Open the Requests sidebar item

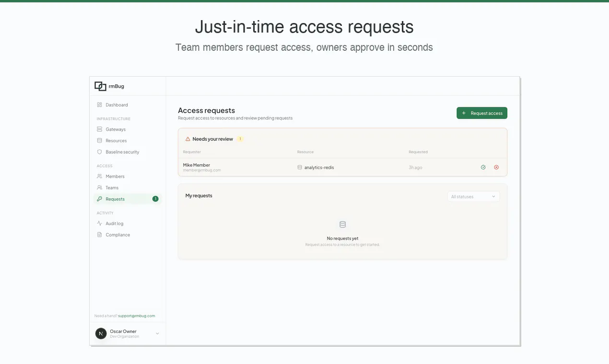(x=127, y=199)
